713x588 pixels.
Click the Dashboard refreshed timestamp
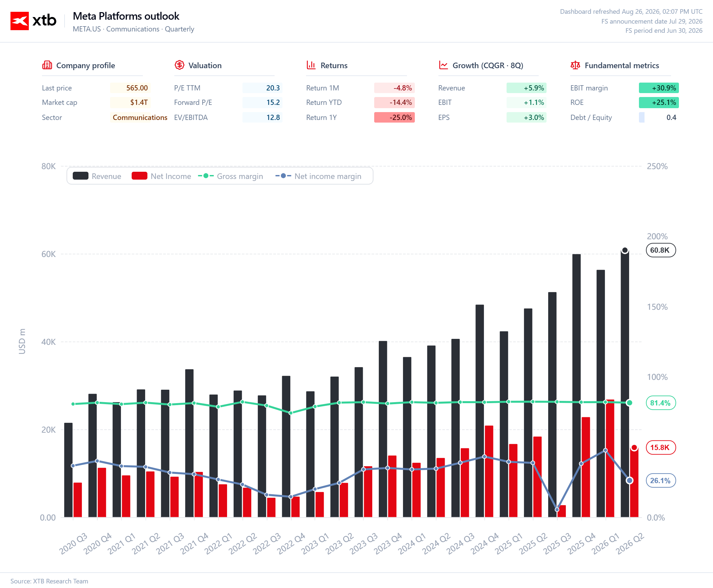pyautogui.click(x=631, y=11)
